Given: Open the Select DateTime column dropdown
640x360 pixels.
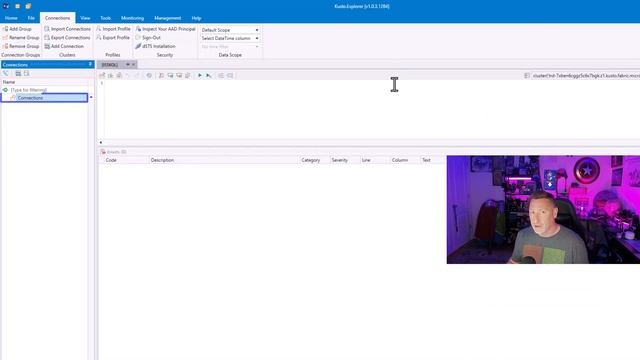Looking at the screenshot, I should click(x=230, y=38).
